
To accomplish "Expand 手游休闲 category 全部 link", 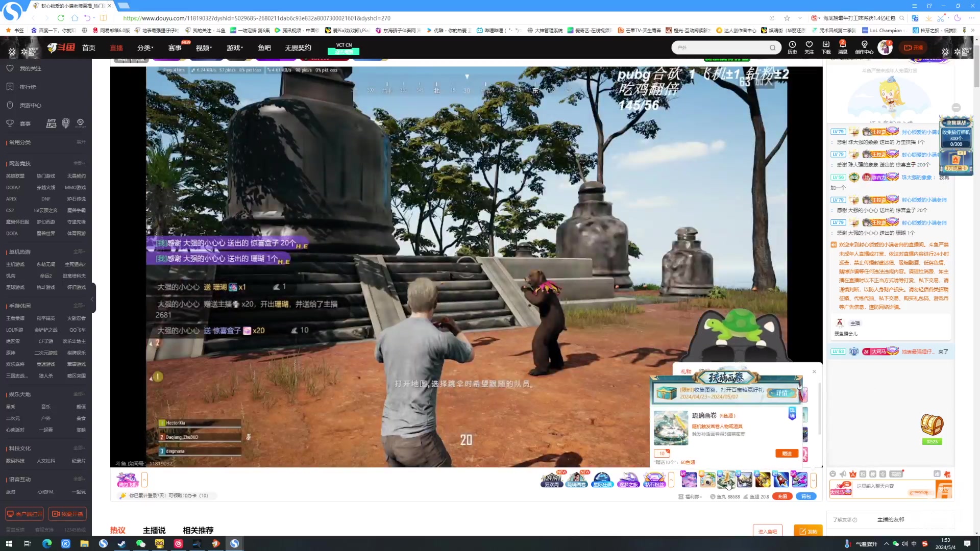I will click(x=80, y=306).
